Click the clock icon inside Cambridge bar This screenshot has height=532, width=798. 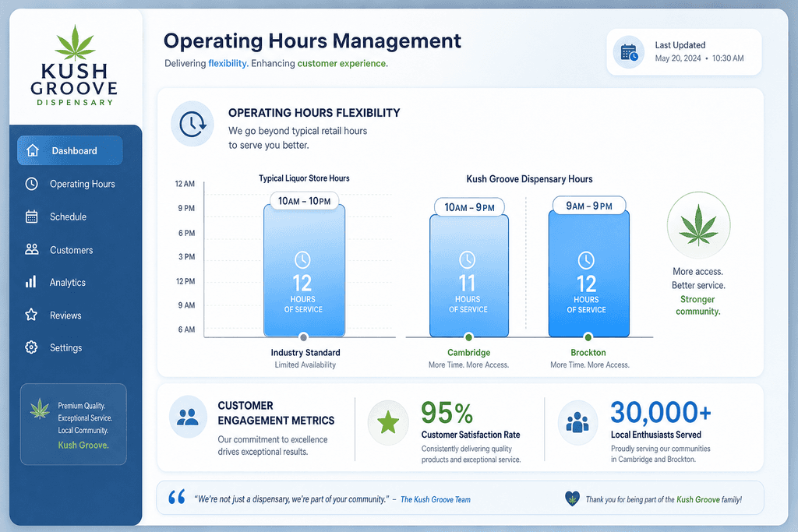[468, 260]
